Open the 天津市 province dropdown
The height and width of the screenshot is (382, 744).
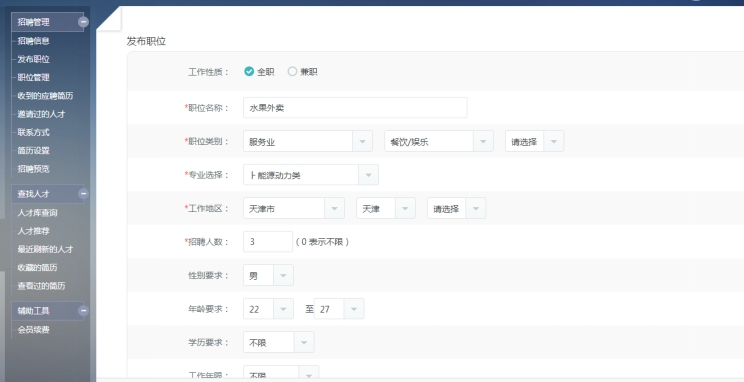click(294, 208)
